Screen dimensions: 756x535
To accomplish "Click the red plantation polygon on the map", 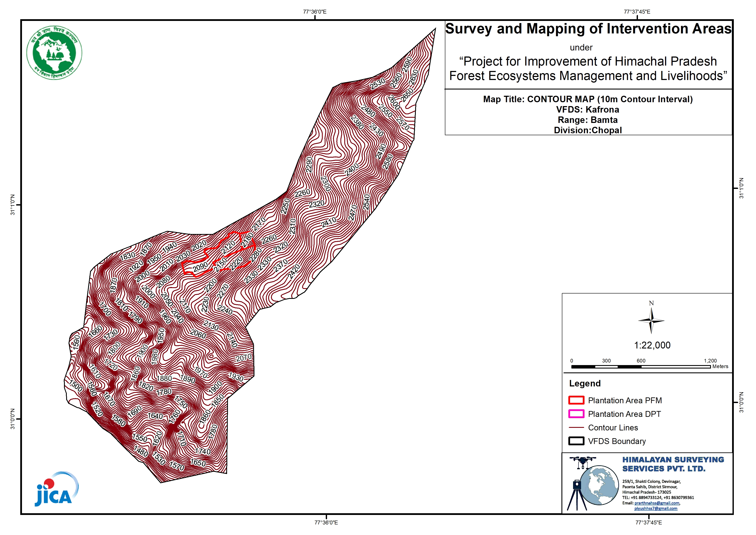I will point(219,254).
